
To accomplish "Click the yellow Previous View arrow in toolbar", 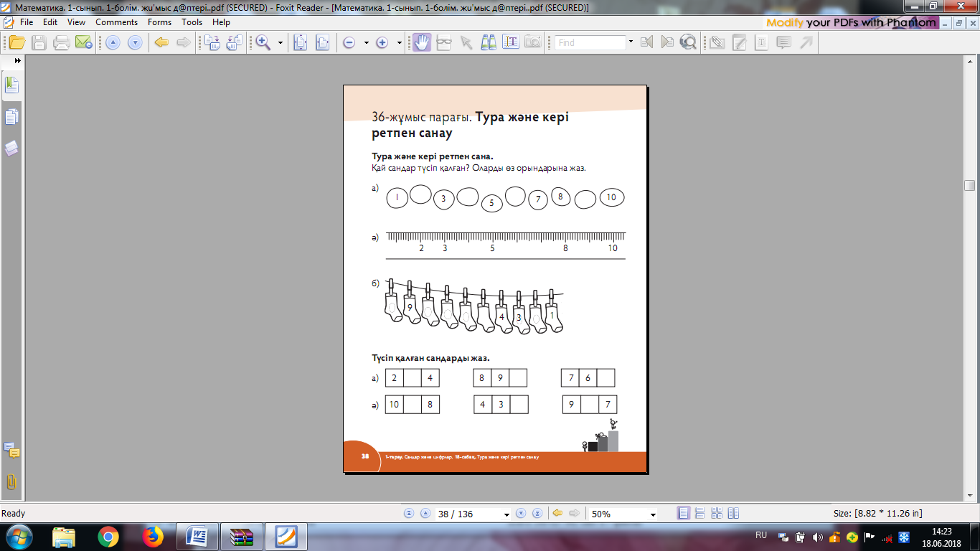I will 161,42.
